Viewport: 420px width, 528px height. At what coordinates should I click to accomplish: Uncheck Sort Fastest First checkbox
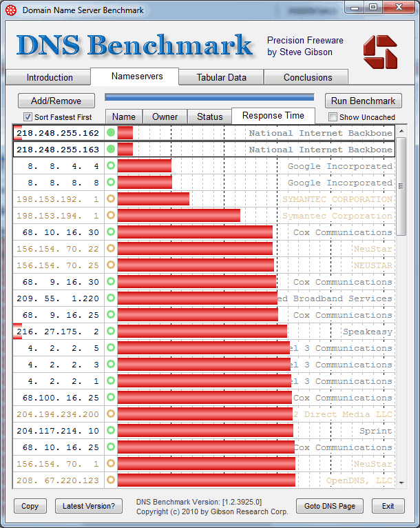coord(28,117)
